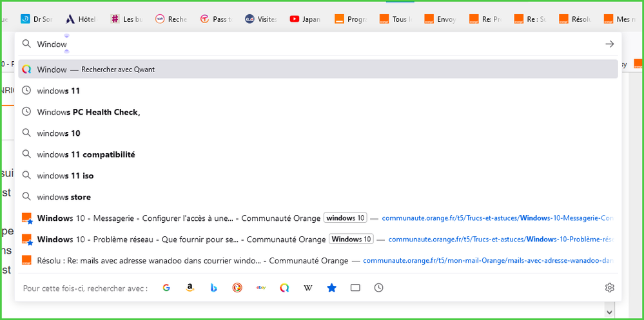Open bookmark "Windows 10 - Messagerie" result
This screenshot has height=320, width=644.
[179, 218]
